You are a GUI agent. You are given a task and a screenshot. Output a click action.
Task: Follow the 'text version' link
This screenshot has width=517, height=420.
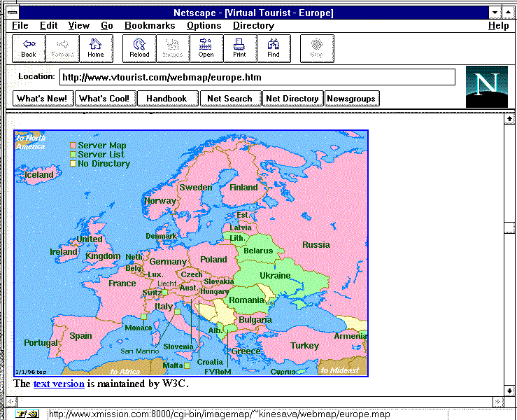tap(59, 384)
